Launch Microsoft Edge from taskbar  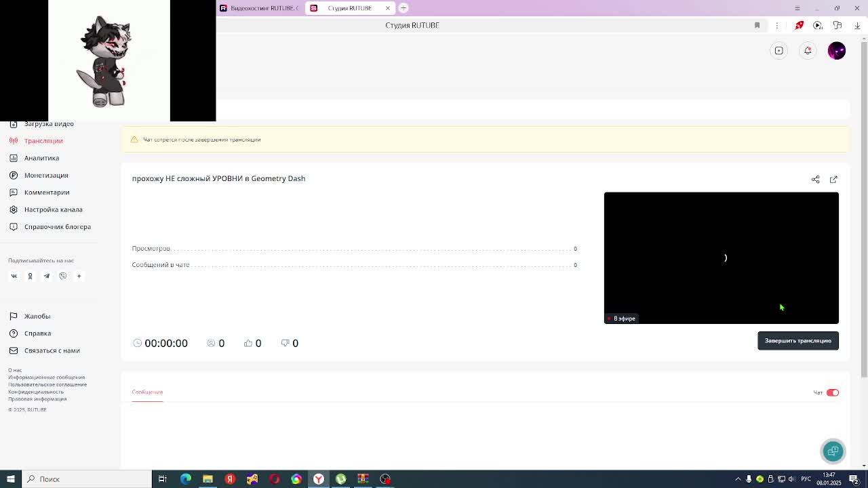point(186,479)
